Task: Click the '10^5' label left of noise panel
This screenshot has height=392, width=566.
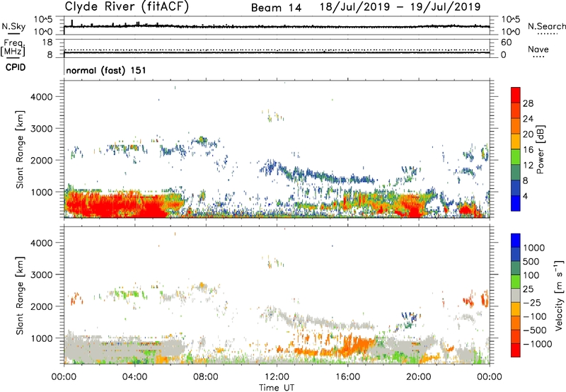Action: tap(43, 19)
